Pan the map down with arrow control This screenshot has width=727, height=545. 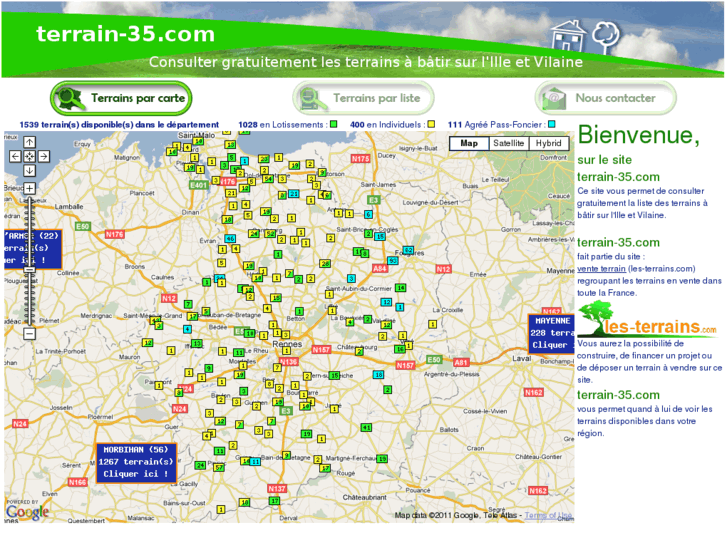pyautogui.click(x=29, y=170)
